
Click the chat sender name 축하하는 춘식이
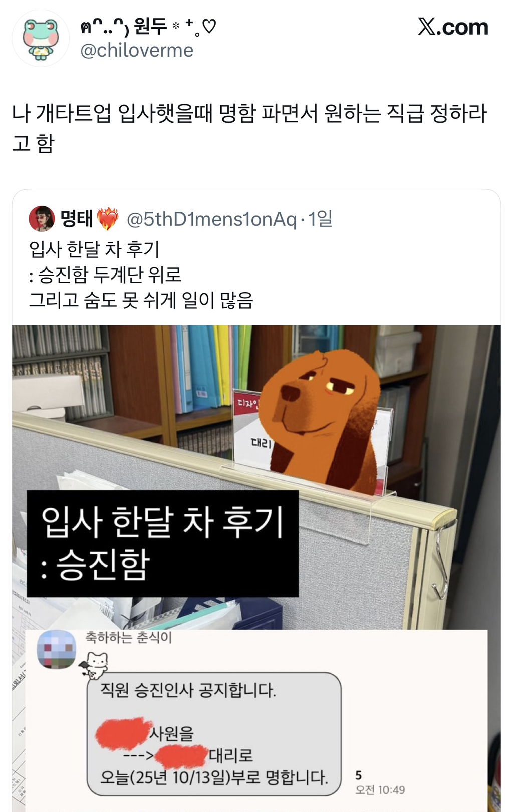coord(128,638)
